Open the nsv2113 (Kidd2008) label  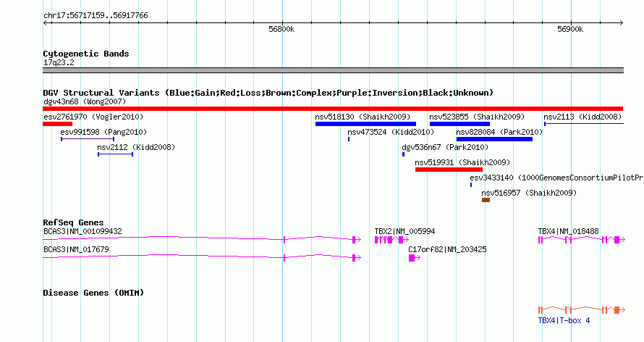(x=582, y=117)
